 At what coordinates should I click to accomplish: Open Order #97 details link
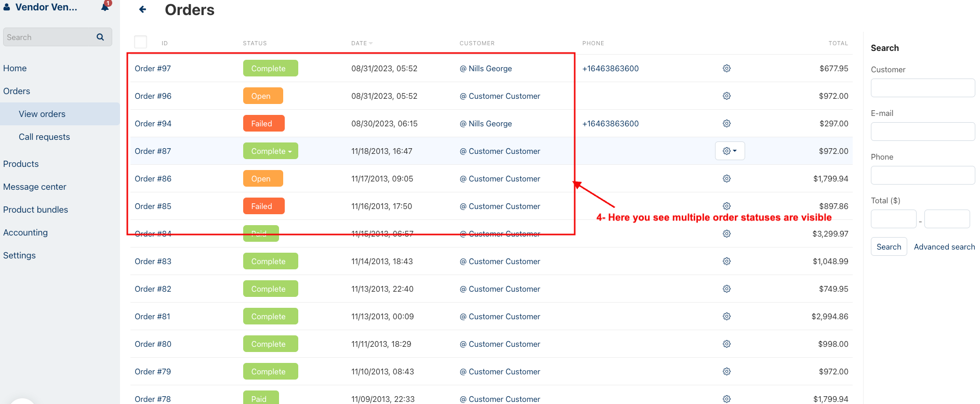pyautogui.click(x=153, y=68)
